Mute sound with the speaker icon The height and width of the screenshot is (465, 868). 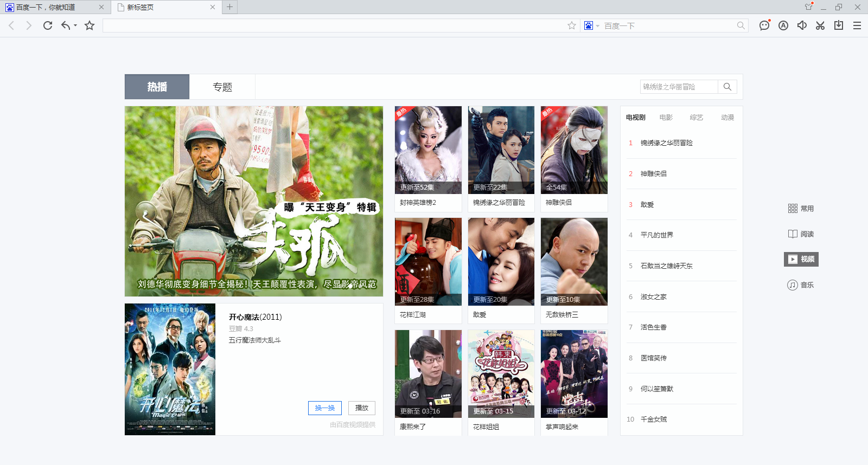pos(802,25)
